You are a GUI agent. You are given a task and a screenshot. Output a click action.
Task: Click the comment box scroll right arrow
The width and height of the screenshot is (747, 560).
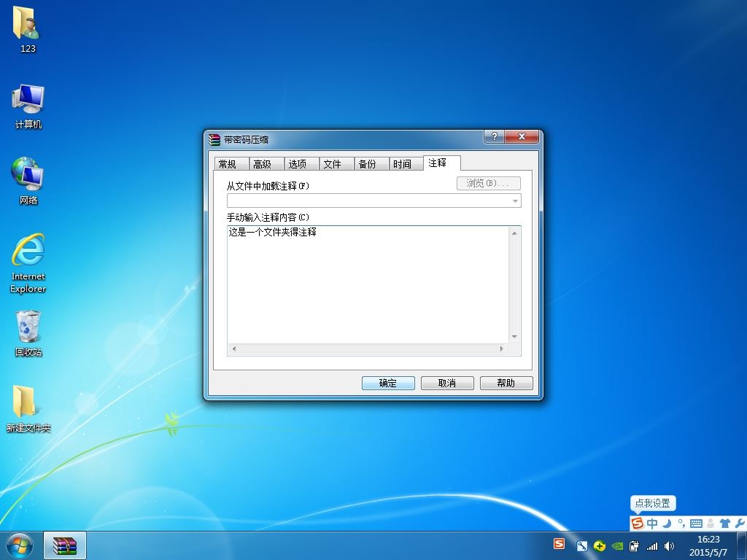tap(502, 349)
